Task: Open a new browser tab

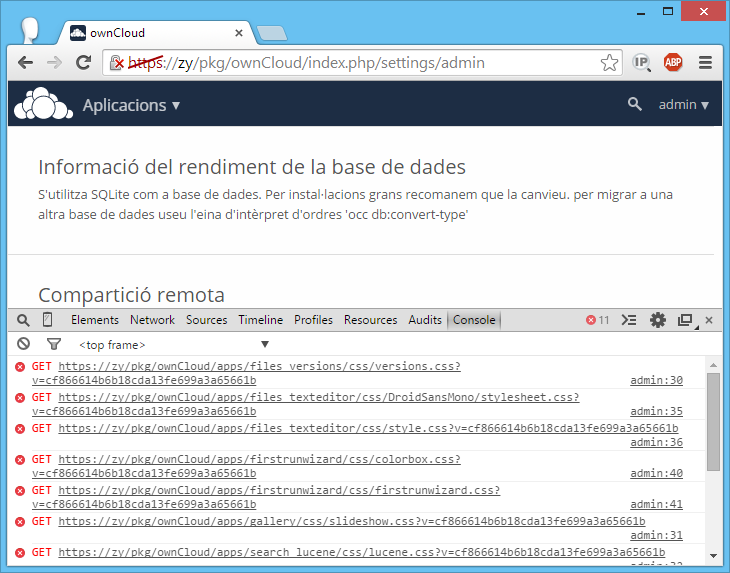Action: click(x=272, y=33)
